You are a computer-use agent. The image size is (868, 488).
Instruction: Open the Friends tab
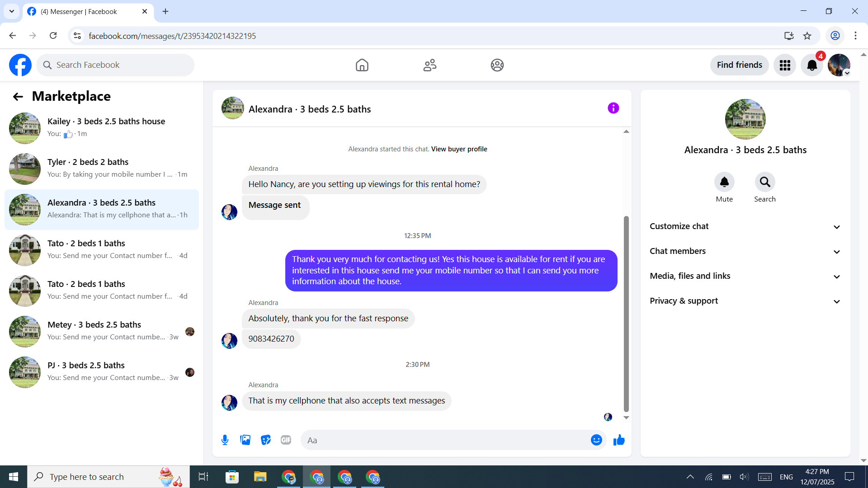(x=429, y=66)
